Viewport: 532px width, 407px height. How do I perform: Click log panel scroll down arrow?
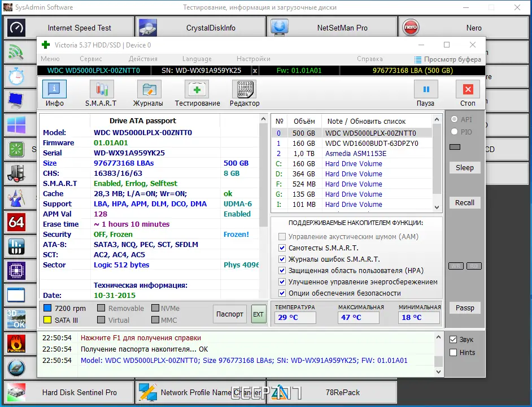(x=438, y=371)
